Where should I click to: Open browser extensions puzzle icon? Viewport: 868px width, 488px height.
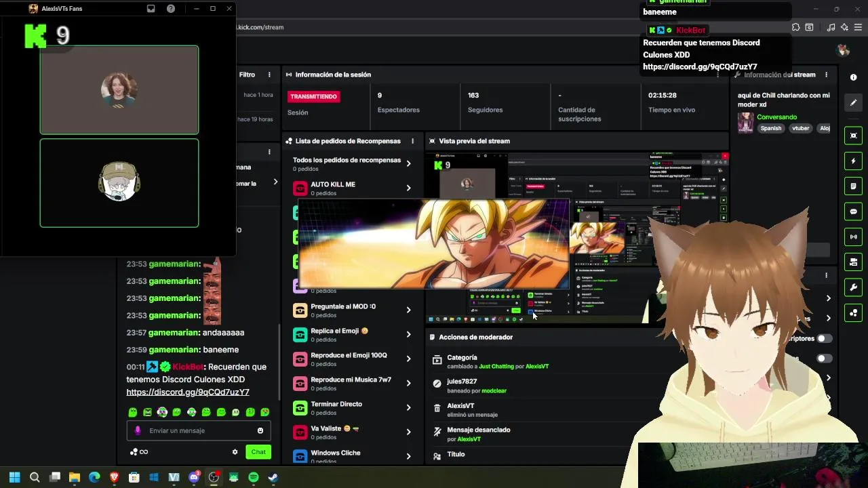(795, 27)
